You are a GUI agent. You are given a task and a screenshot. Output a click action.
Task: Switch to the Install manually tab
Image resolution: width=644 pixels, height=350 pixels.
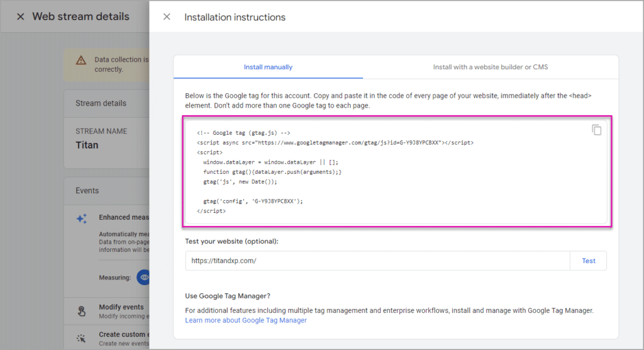point(268,67)
